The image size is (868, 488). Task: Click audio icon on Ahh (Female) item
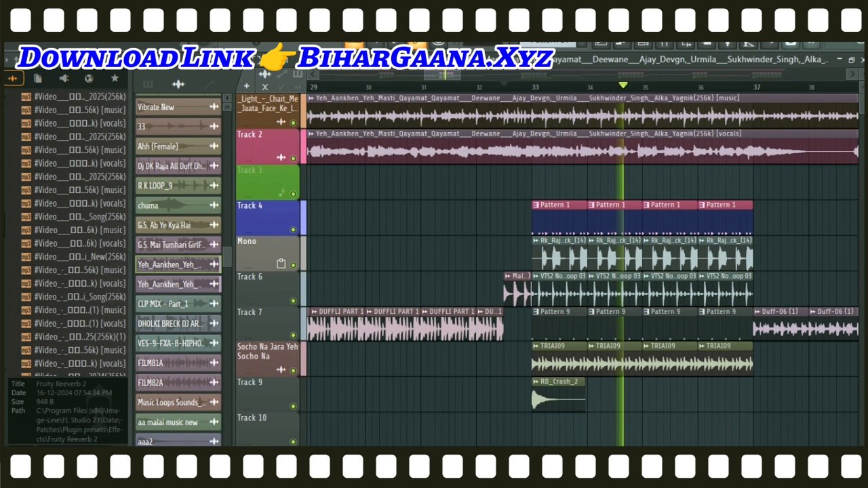click(214, 146)
